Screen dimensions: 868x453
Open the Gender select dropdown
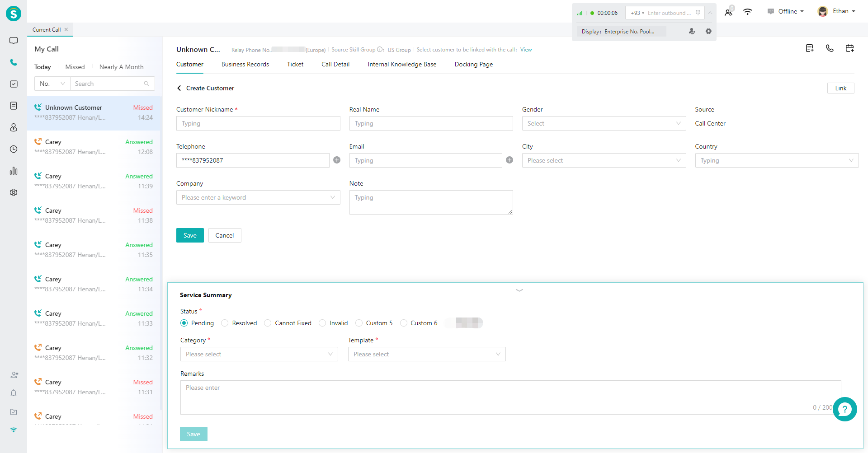(x=604, y=123)
